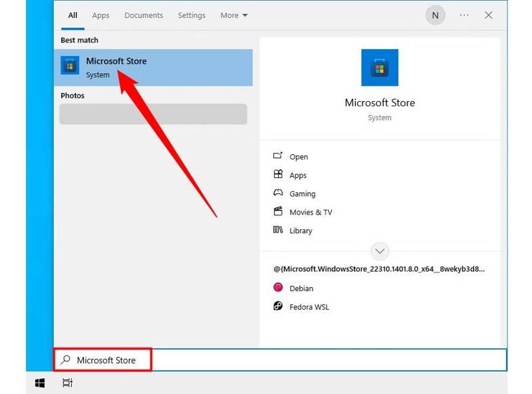Open Task View on the taskbar

67,383
